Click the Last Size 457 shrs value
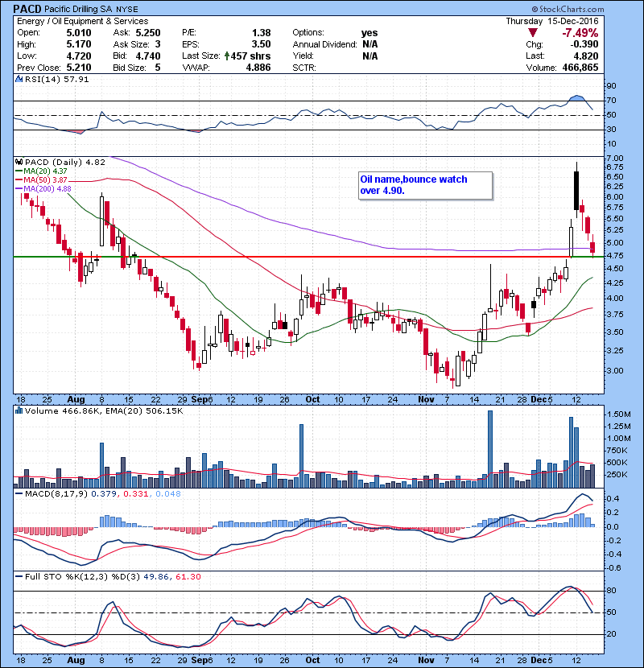The image size is (644, 668). (250, 56)
